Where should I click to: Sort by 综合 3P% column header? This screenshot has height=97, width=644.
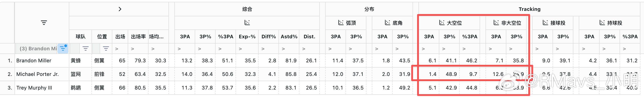pos(205,36)
